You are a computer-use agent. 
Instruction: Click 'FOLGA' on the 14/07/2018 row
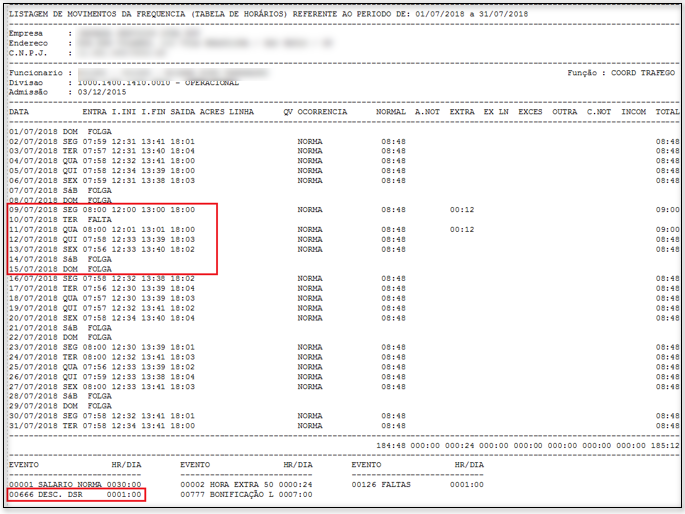100,259
